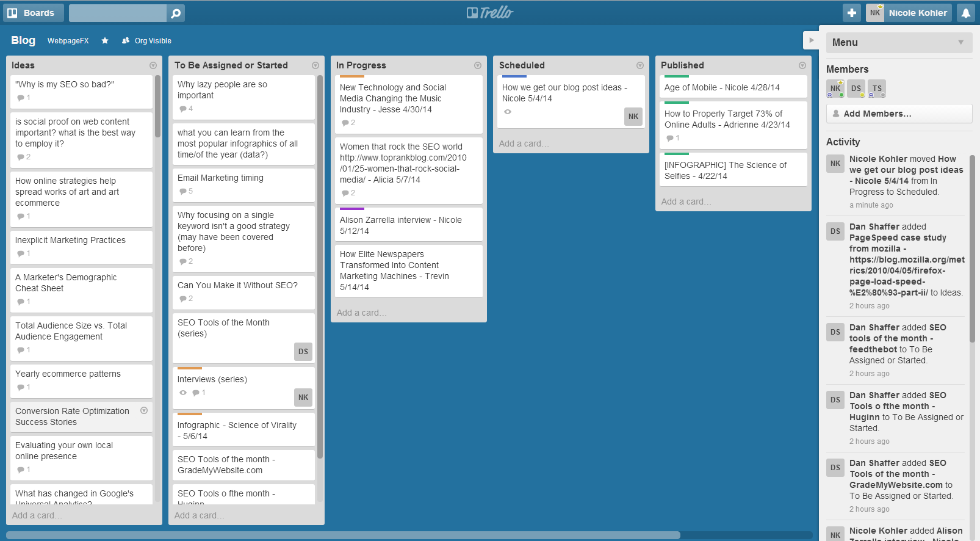This screenshot has width=980, height=541.
Task: Click To Be Assigned list scrollbar
Action: click(320, 266)
